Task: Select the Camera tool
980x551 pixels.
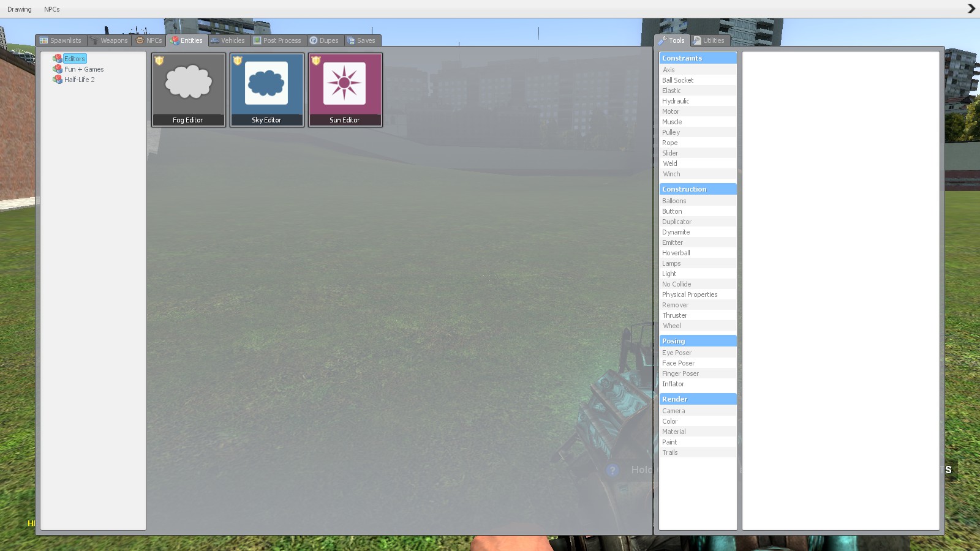Action: pyautogui.click(x=698, y=411)
